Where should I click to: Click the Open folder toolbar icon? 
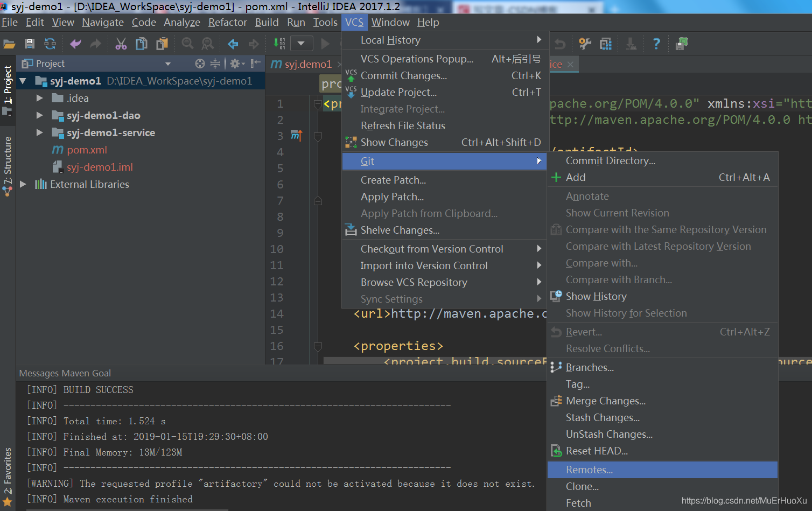tap(9, 44)
